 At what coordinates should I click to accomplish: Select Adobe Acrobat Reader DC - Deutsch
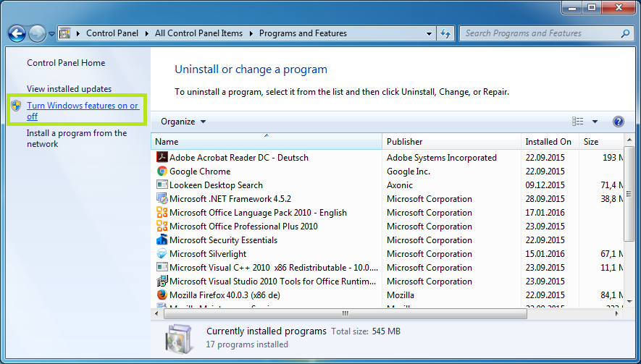239,157
